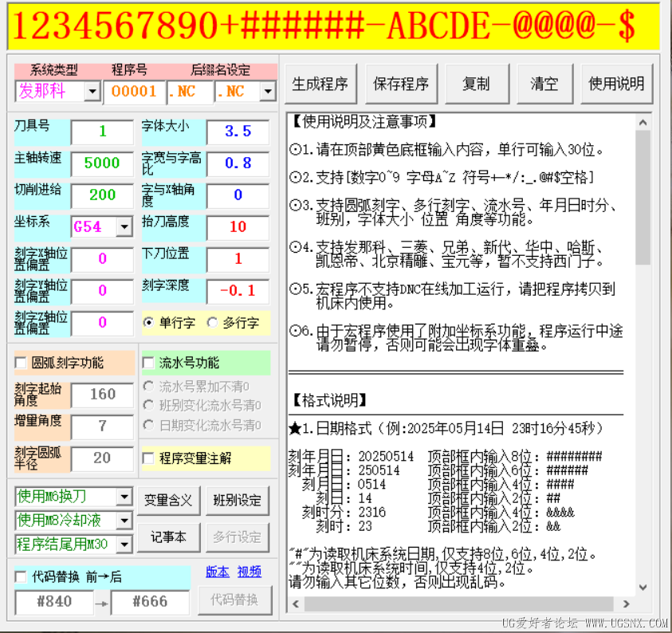Click the 【格式说明】 heading text
The height and width of the screenshot is (633, 672).
tap(329, 401)
